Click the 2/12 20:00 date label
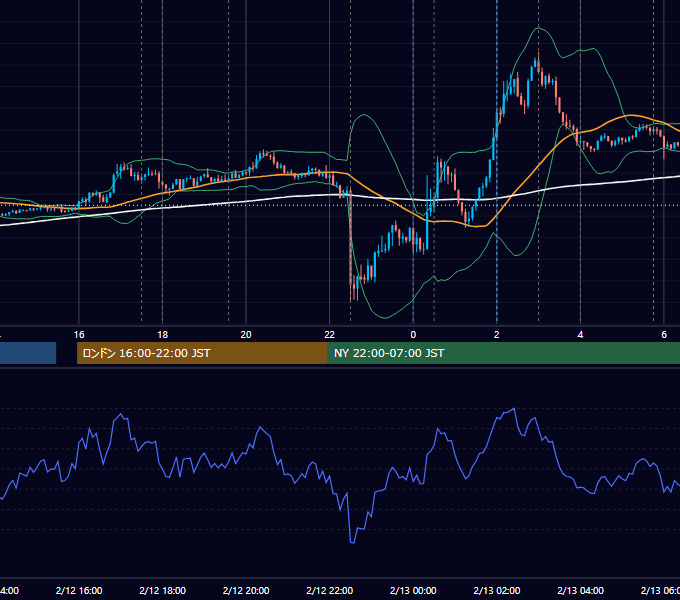Viewport: 680px width, 600px height. (x=246, y=590)
